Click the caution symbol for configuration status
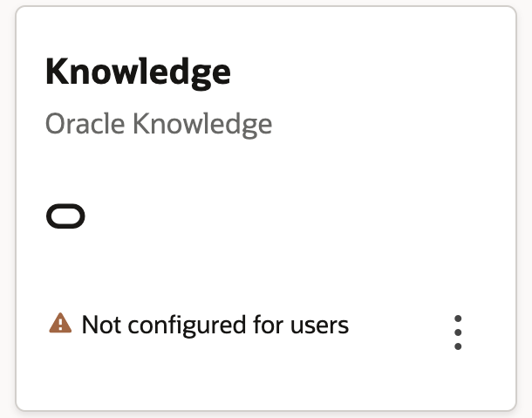Image resolution: width=532 pixels, height=418 pixels. pos(59,325)
